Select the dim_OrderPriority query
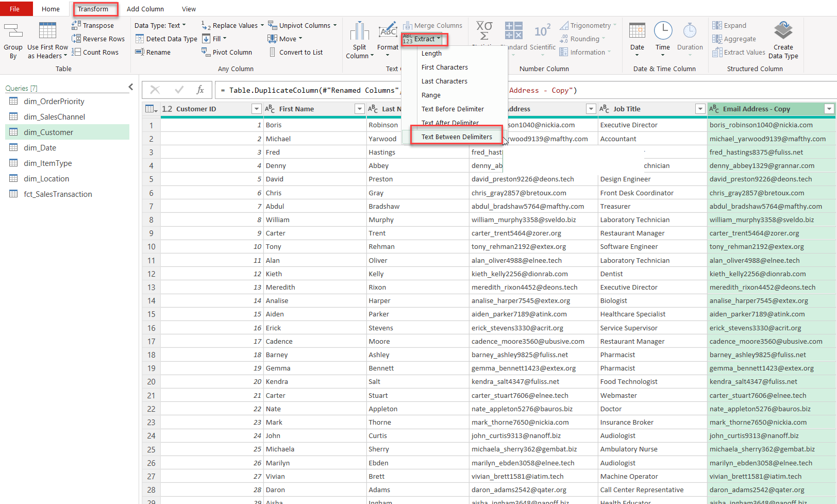 coord(67,102)
